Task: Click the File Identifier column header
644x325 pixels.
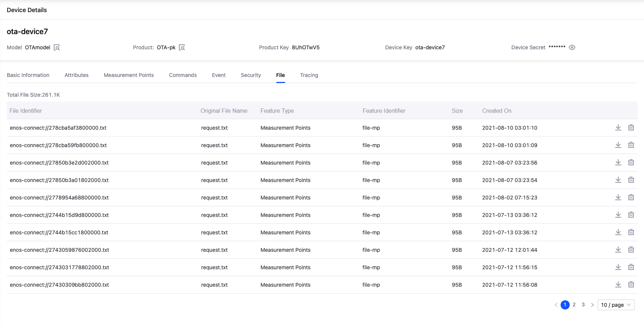Action: tap(26, 111)
